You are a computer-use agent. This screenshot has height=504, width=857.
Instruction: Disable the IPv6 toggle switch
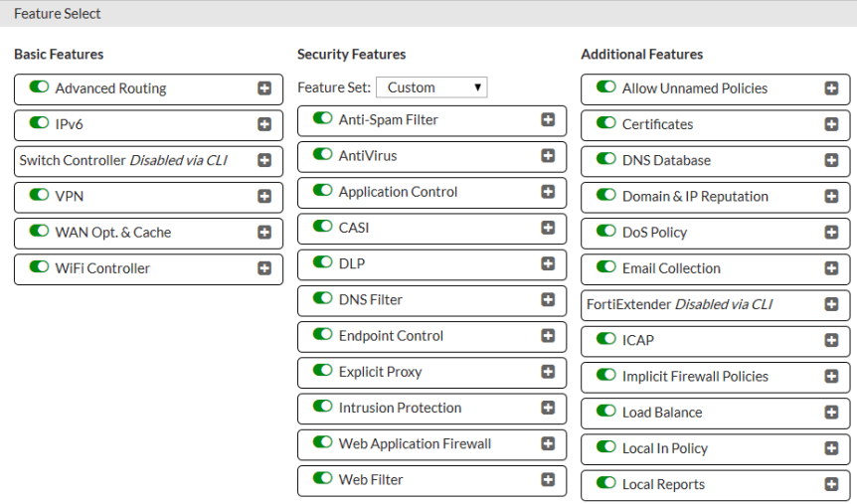[x=39, y=124]
